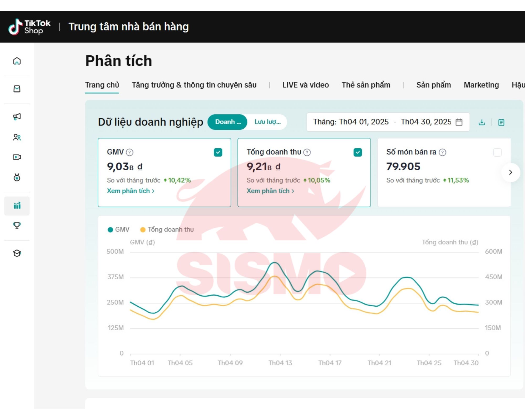
Task: Open the Thẻ sản phẩm tab
Action: (366, 85)
